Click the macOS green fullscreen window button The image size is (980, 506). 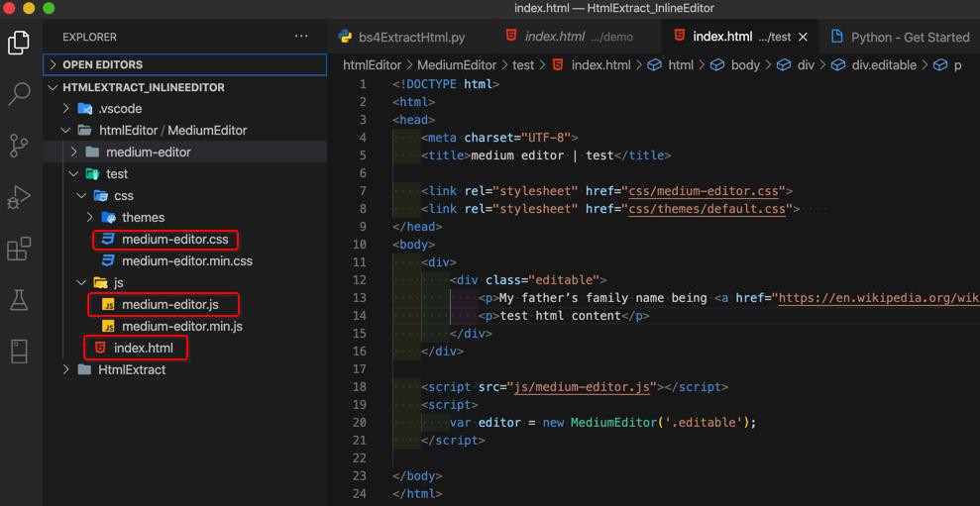pyautogui.click(x=49, y=8)
